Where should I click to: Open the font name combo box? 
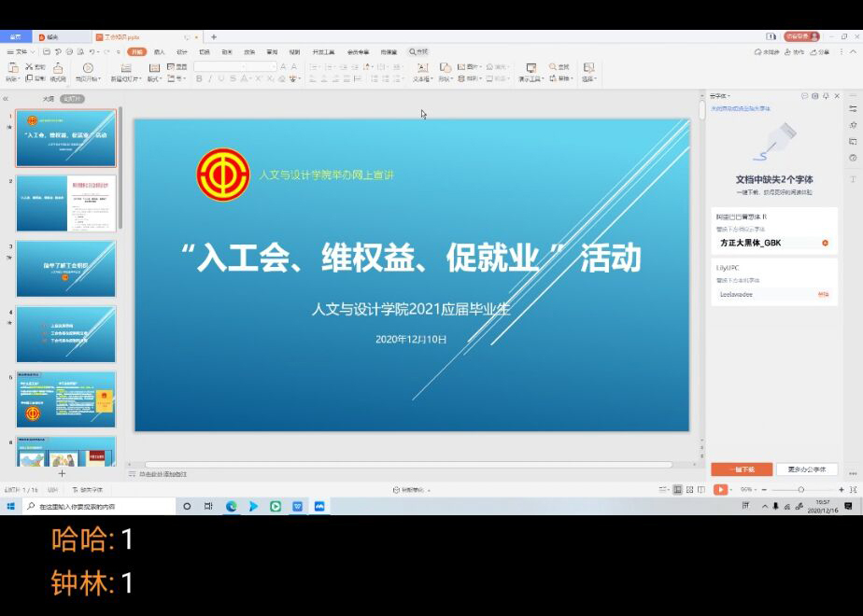coord(218,66)
